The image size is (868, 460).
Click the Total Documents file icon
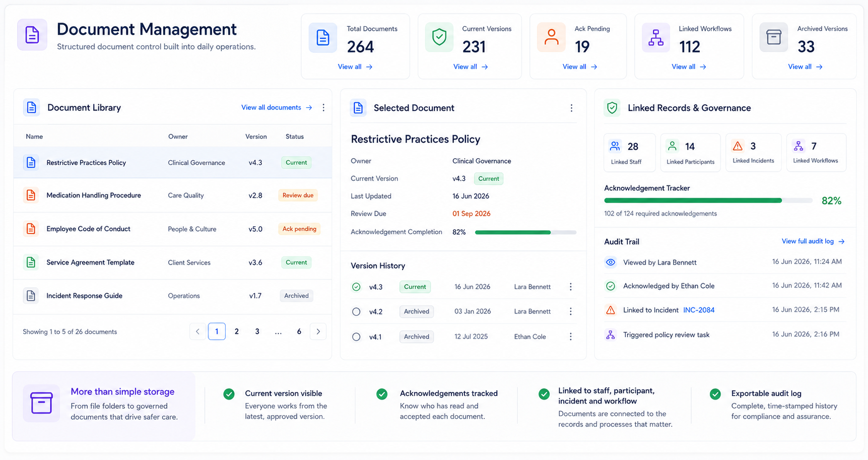tap(323, 37)
